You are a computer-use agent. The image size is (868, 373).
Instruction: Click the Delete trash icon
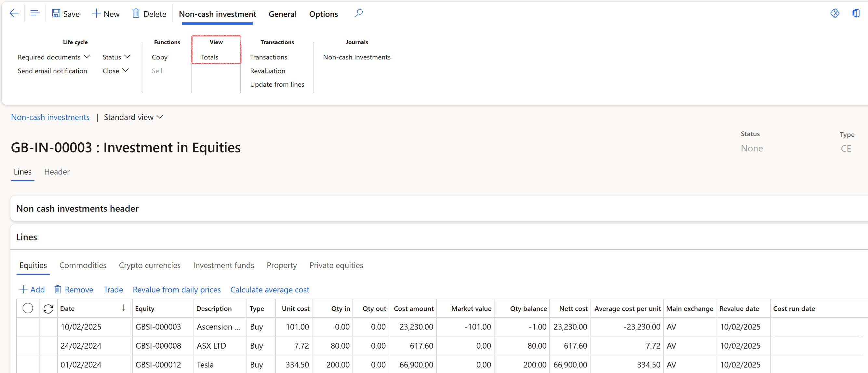point(136,13)
